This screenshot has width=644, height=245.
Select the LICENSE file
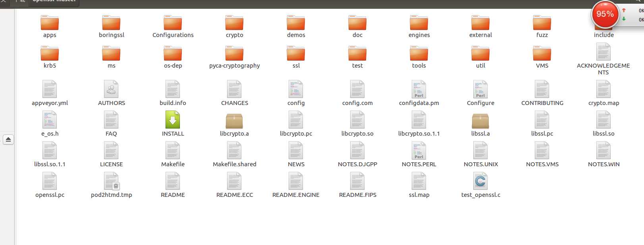pyautogui.click(x=111, y=150)
